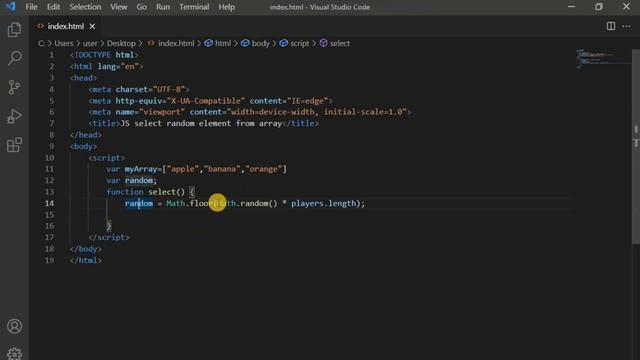
Task: Open the Manage gear icon
Action: (14, 353)
